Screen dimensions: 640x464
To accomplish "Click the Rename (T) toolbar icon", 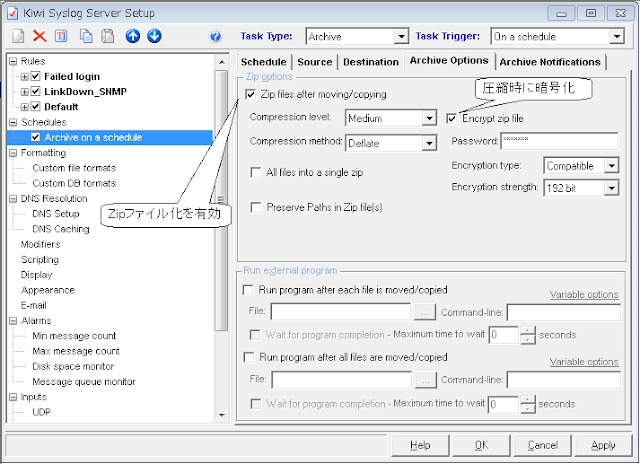I will (61, 36).
